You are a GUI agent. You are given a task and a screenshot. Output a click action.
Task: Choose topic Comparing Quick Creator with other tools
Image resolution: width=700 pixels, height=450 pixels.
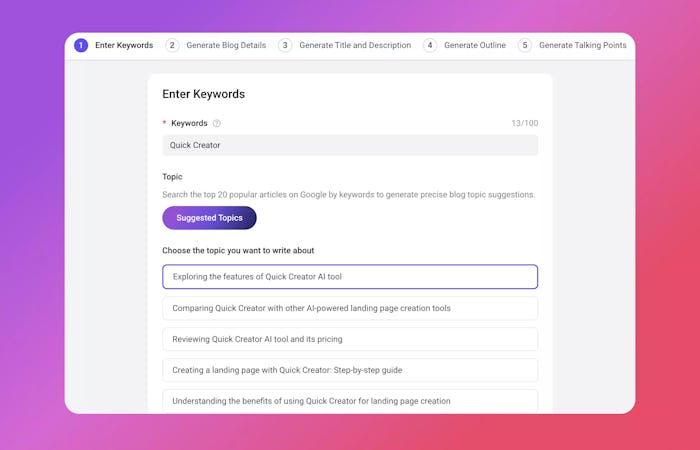point(350,308)
